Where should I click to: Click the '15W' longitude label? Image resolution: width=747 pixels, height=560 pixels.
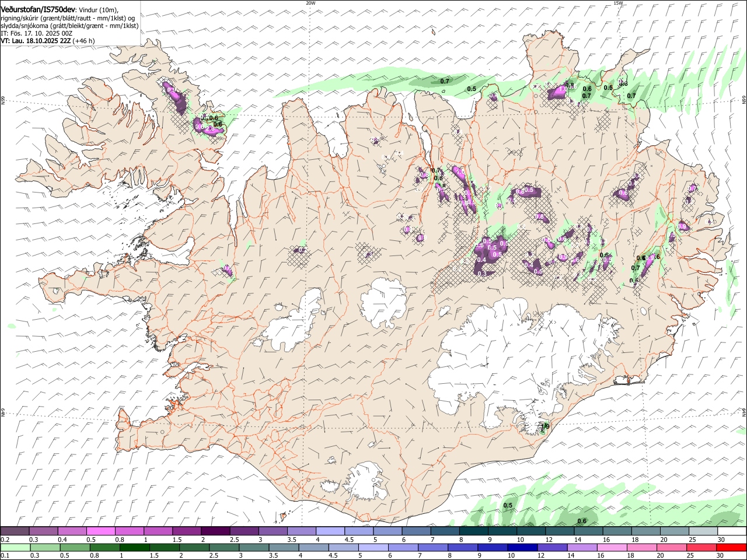coord(618,3)
